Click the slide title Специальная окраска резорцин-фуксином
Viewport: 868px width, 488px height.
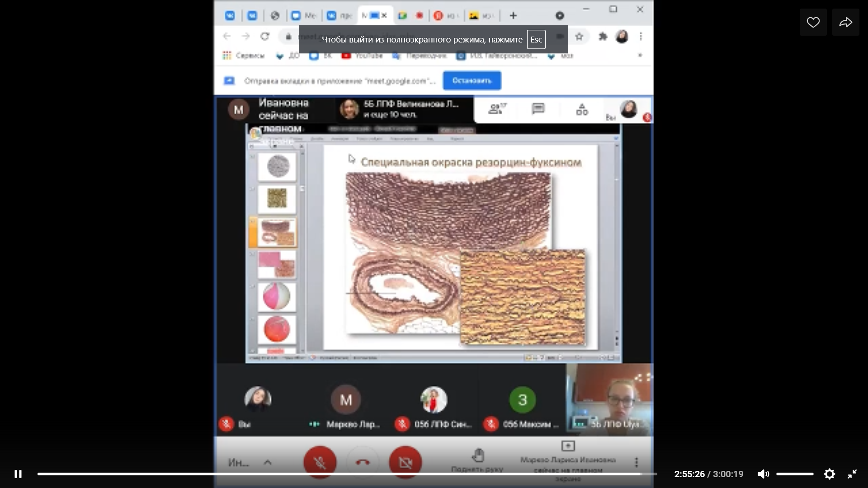pos(471,162)
